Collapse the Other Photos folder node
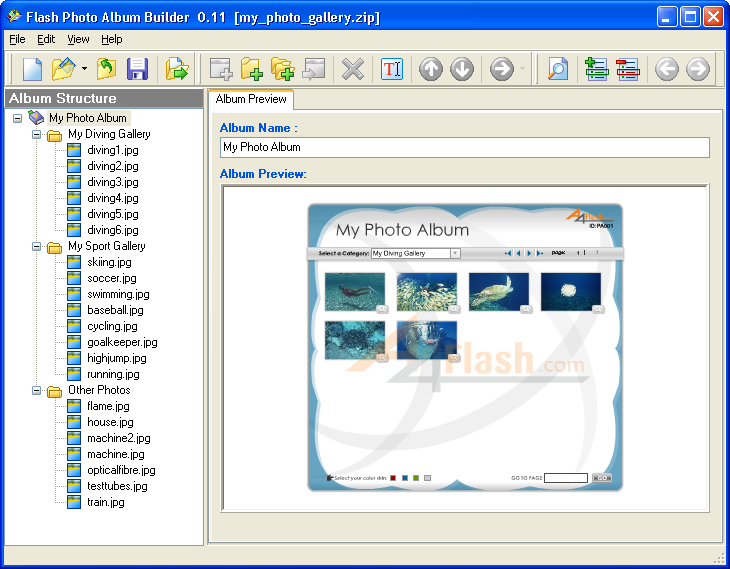This screenshot has width=730, height=569. point(37,390)
